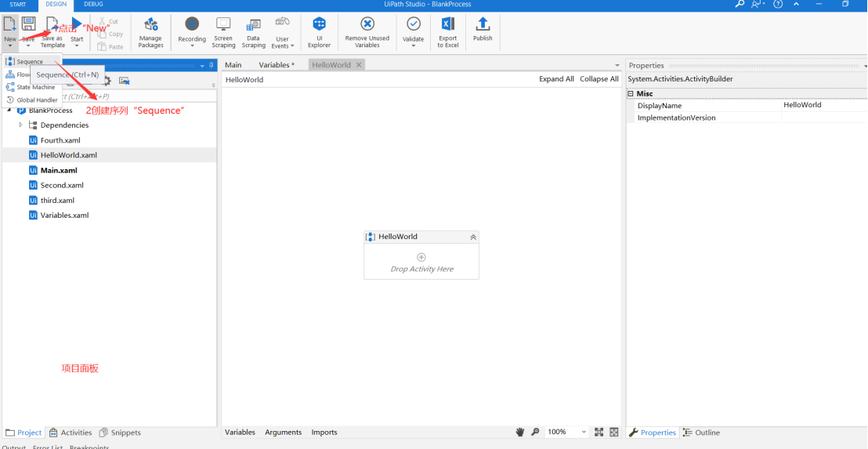868x449 pixels.
Task: Close the HelloWorld document tab
Action: pyautogui.click(x=359, y=65)
